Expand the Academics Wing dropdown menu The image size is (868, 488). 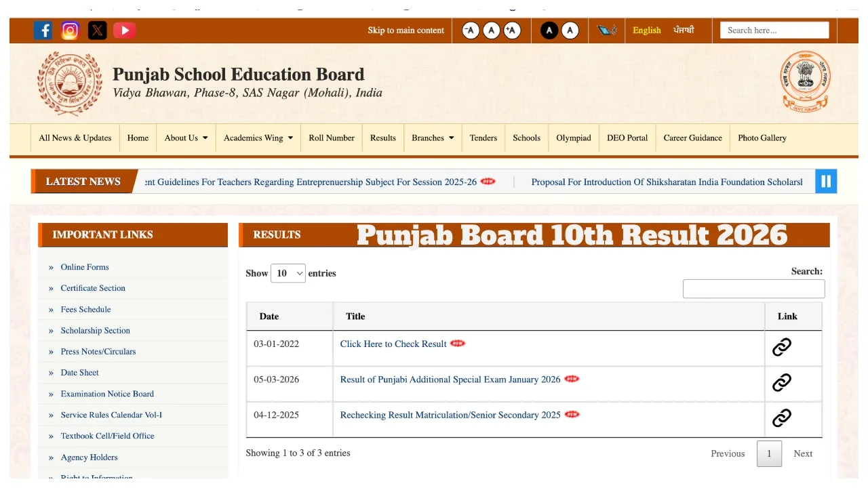[x=258, y=138]
